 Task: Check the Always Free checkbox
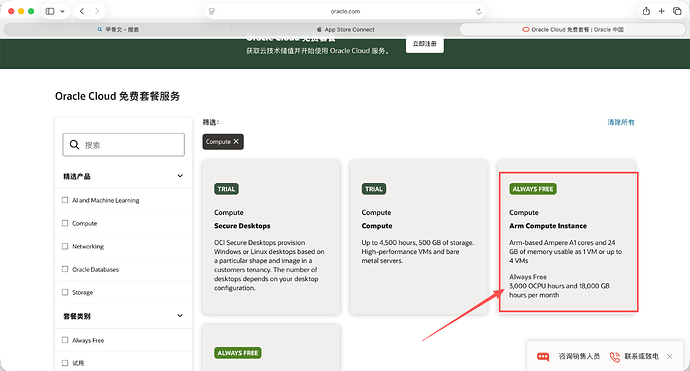pos(65,340)
